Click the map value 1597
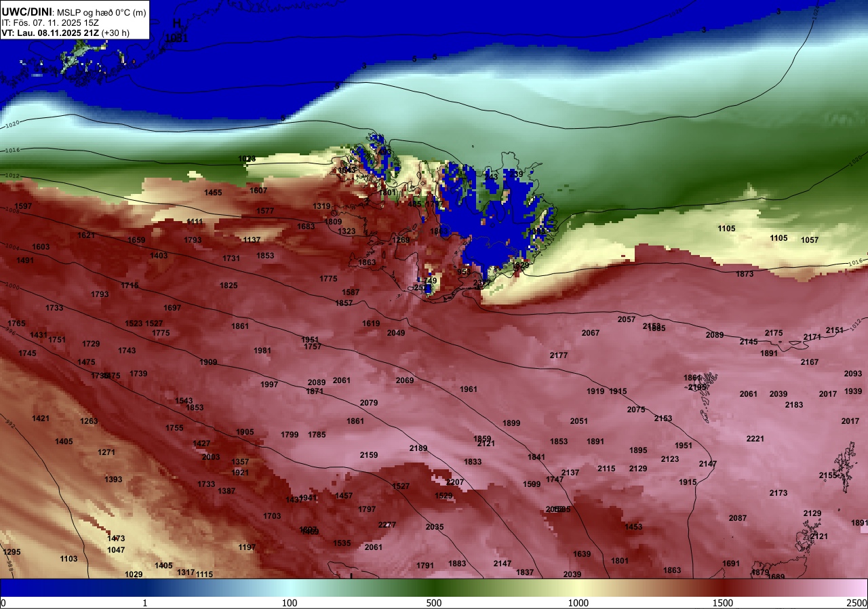The image size is (868, 609). click(x=23, y=206)
